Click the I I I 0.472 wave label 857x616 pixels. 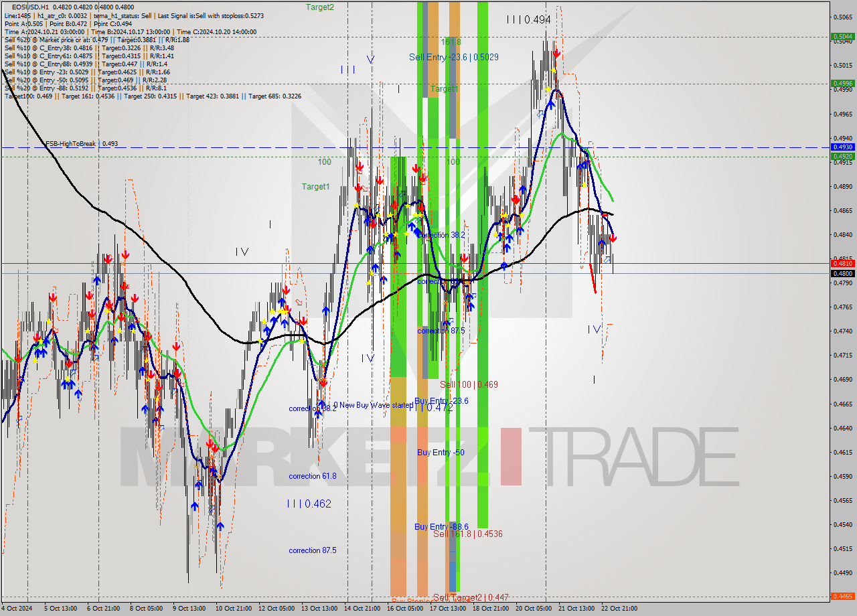coord(431,407)
